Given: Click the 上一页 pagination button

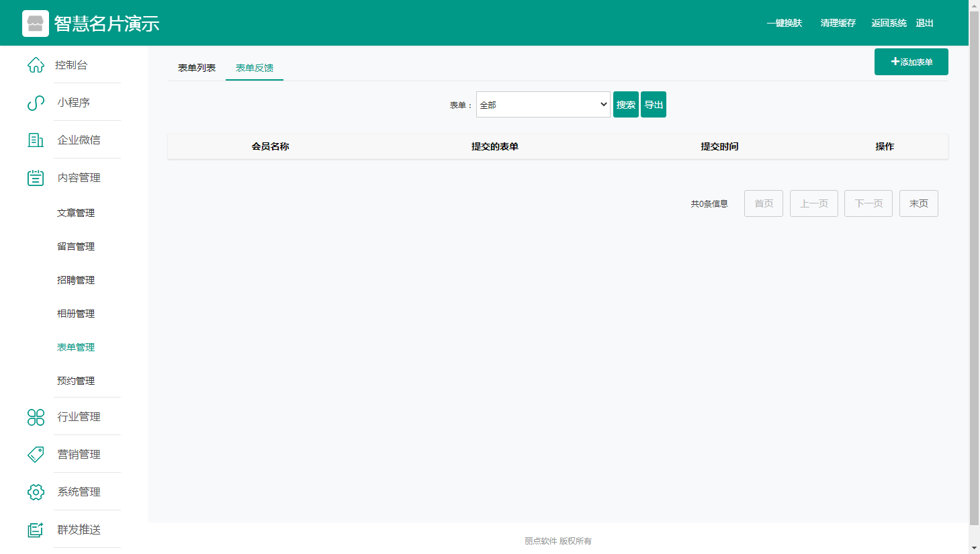Looking at the screenshot, I should pos(814,203).
